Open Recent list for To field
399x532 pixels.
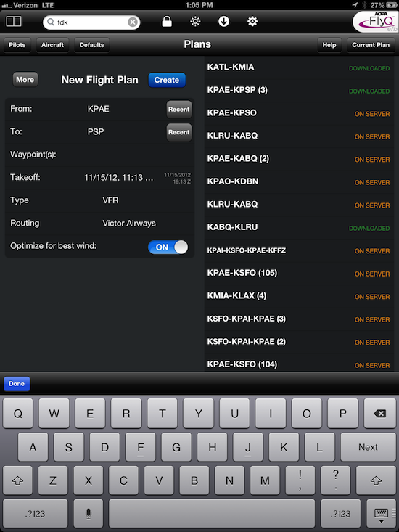tap(178, 132)
